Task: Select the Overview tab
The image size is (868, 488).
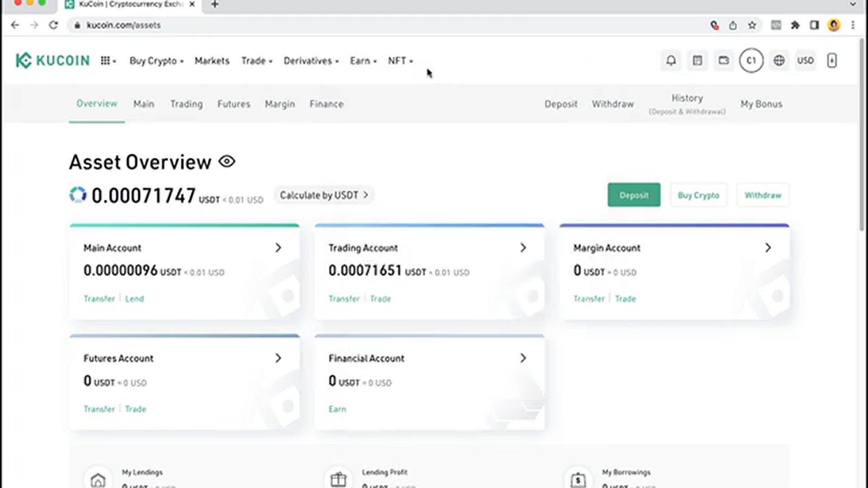Action: pos(97,103)
